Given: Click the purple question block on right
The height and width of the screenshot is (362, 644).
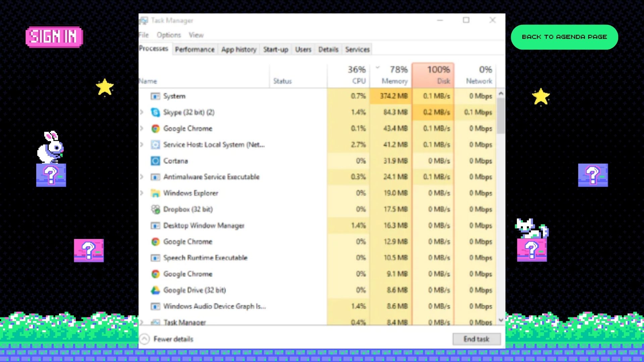Looking at the screenshot, I should tap(593, 175).
